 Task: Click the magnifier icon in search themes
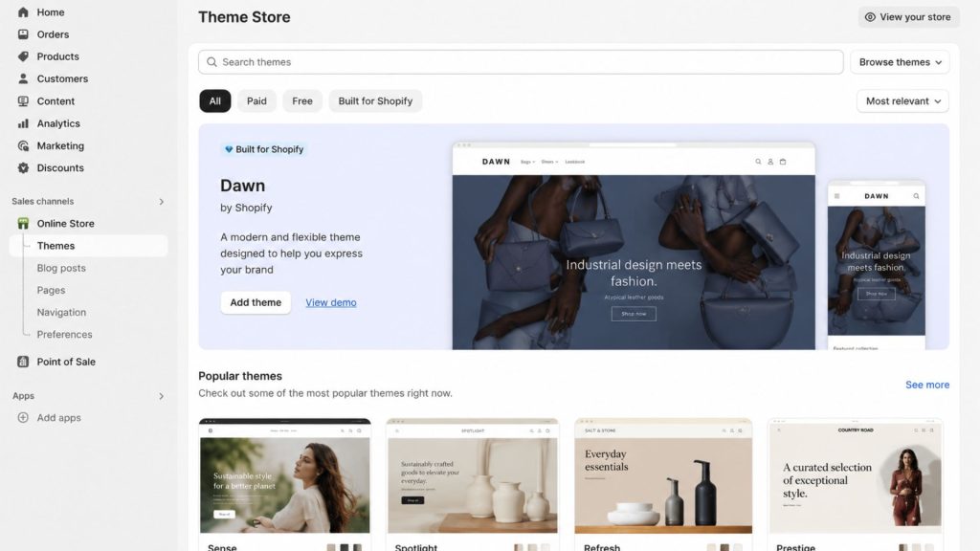point(212,62)
